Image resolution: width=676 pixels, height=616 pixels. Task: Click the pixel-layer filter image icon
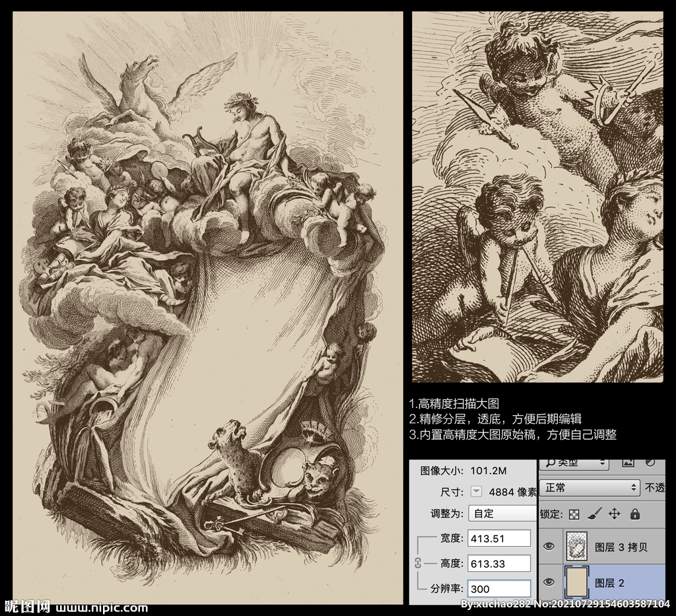click(628, 463)
